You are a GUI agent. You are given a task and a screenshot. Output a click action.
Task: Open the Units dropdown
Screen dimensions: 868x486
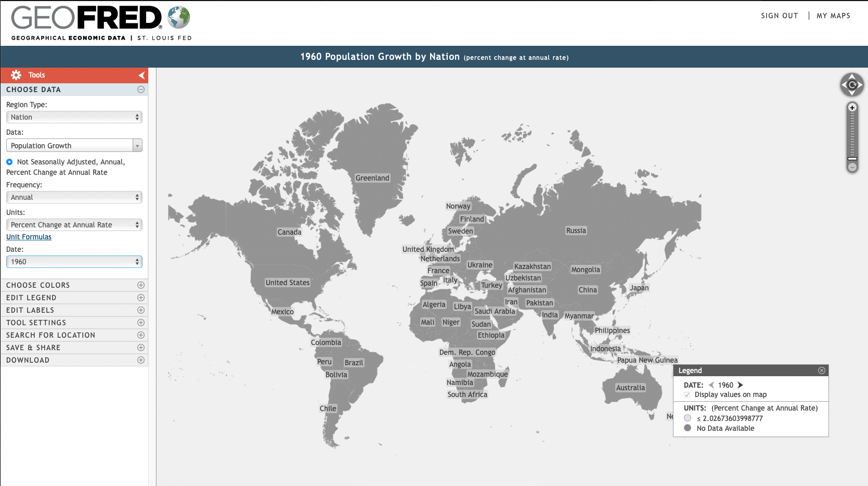(x=74, y=225)
